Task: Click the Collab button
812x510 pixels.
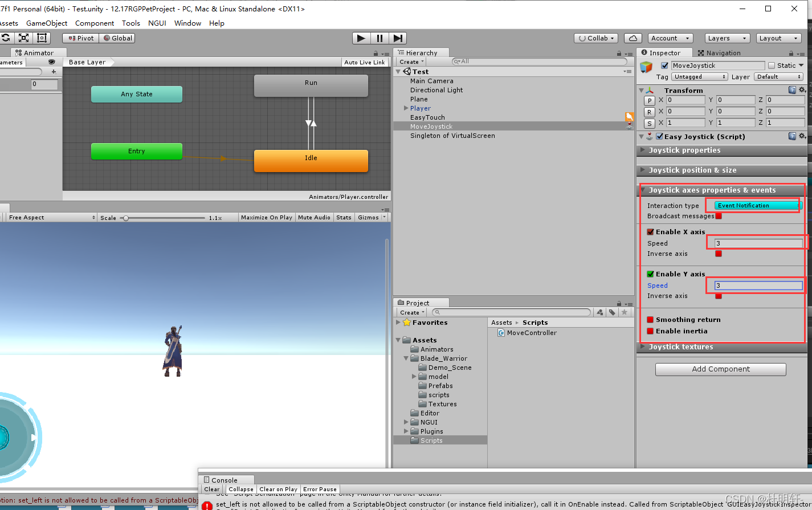Action: pyautogui.click(x=595, y=38)
